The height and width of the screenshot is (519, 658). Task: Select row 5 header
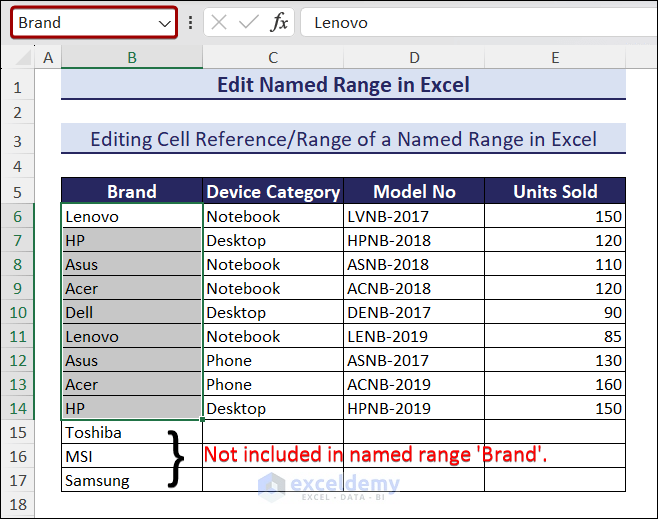coord(17,192)
